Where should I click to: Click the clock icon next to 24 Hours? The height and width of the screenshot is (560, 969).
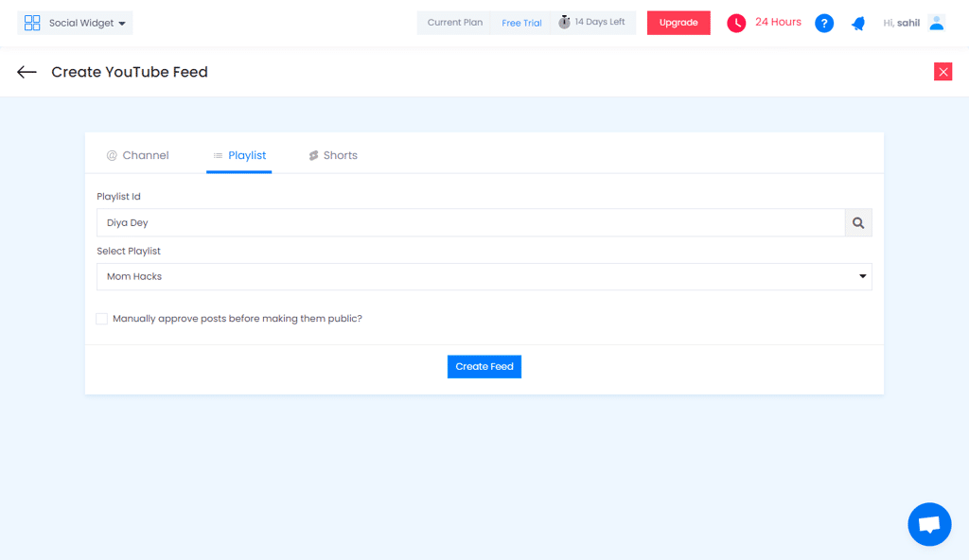736,22
